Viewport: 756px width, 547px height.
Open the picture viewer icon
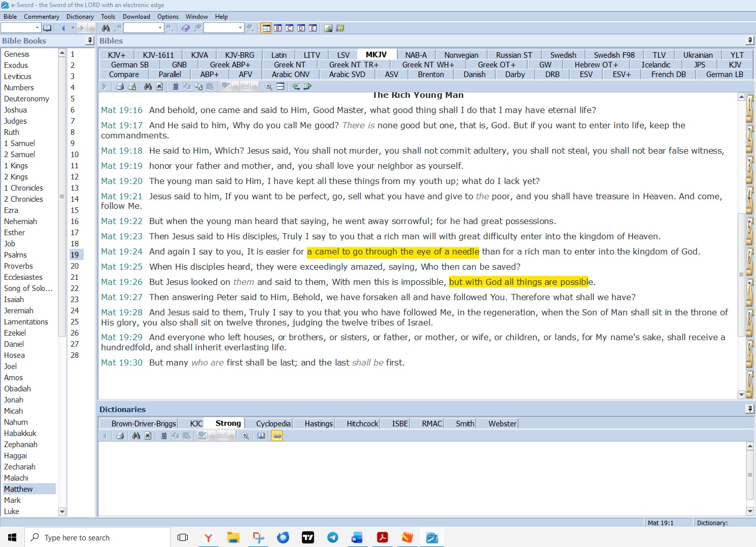328,28
